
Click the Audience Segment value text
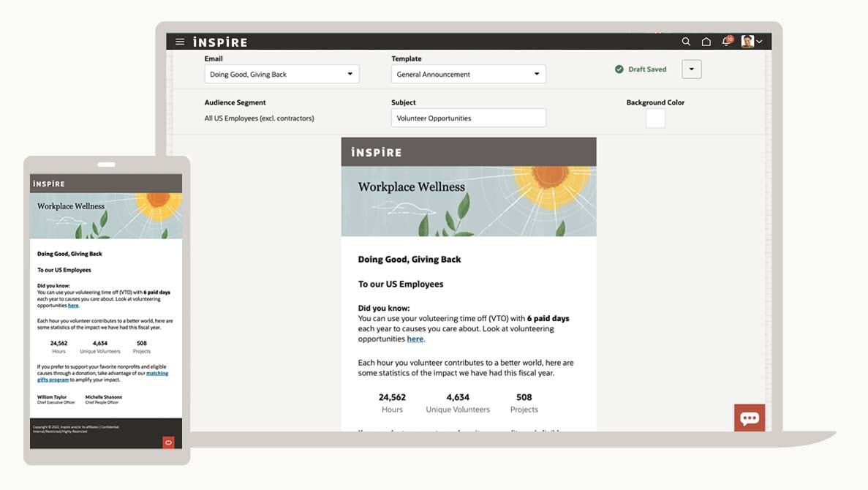(x=259, y=118)
